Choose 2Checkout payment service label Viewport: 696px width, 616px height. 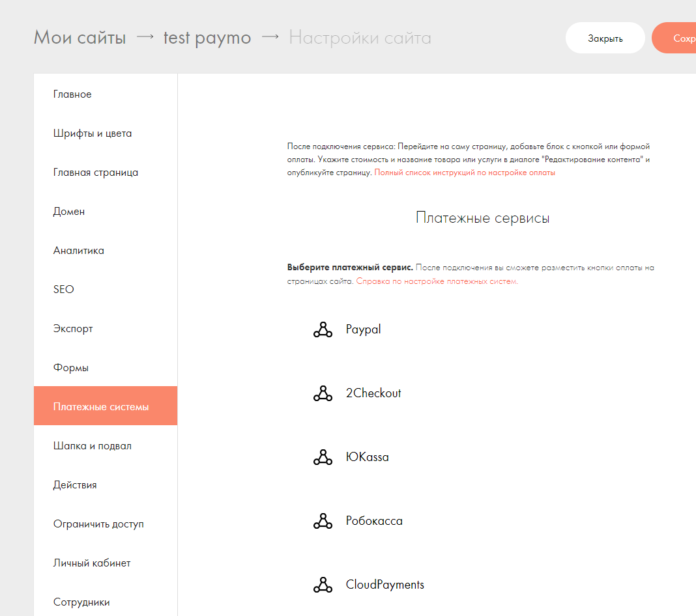pyautogui.click(x=373, y=393)
